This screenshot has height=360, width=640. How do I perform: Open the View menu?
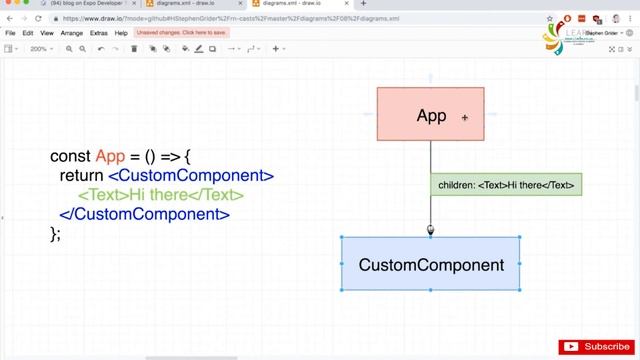click(x=47, y=33)
